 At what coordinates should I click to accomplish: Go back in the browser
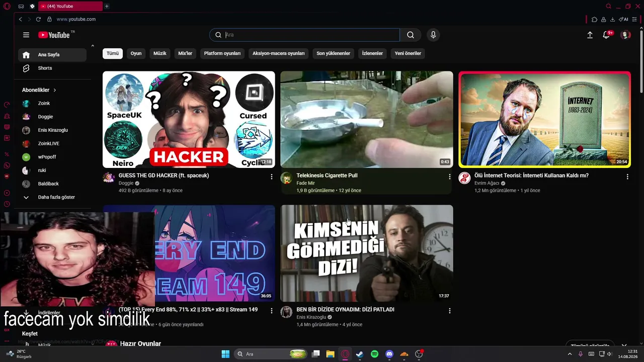(x=20, y=19)
